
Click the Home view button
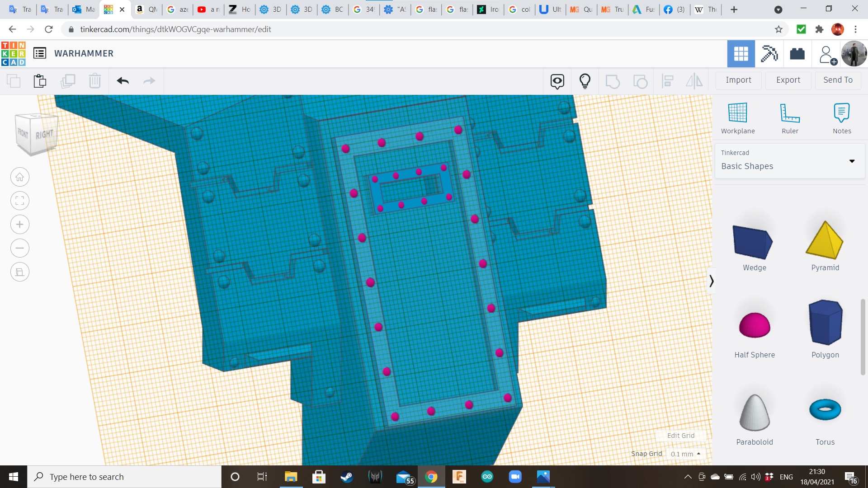(x=20, y=177)
